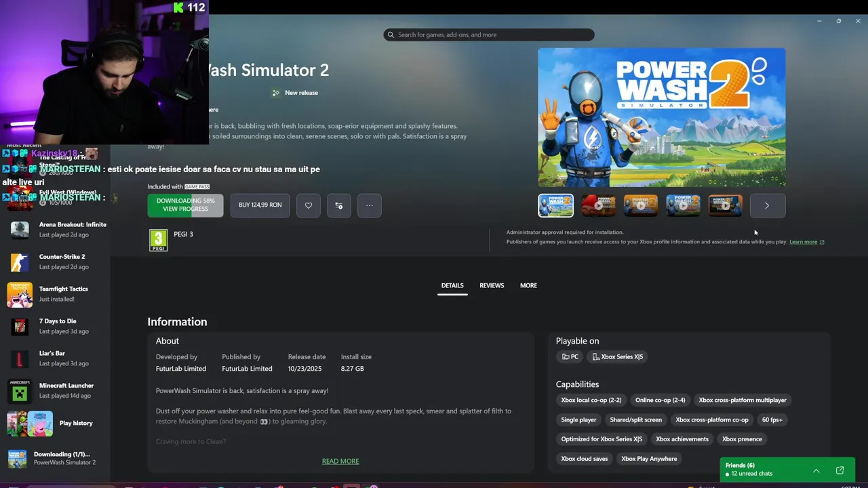Open the Counter-Strike 2 icon in the sidebar
Screen dimensions: 868x488
click(x=20, y=262)
